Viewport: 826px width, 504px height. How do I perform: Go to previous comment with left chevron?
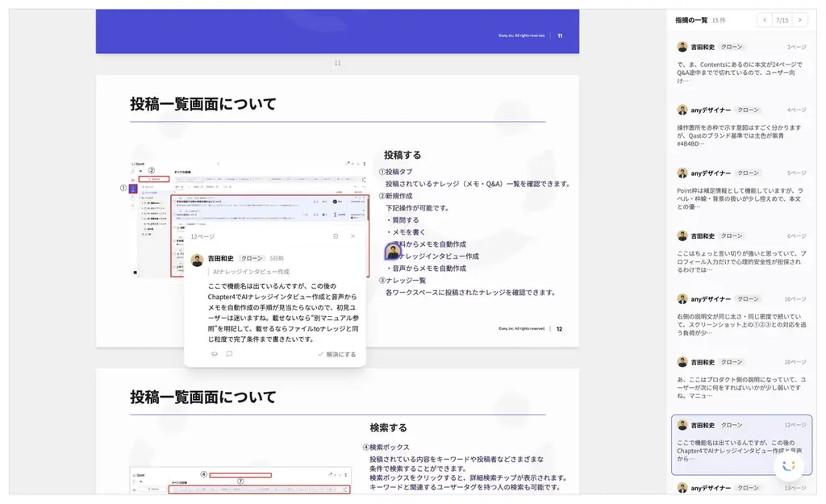pos(765,20)
